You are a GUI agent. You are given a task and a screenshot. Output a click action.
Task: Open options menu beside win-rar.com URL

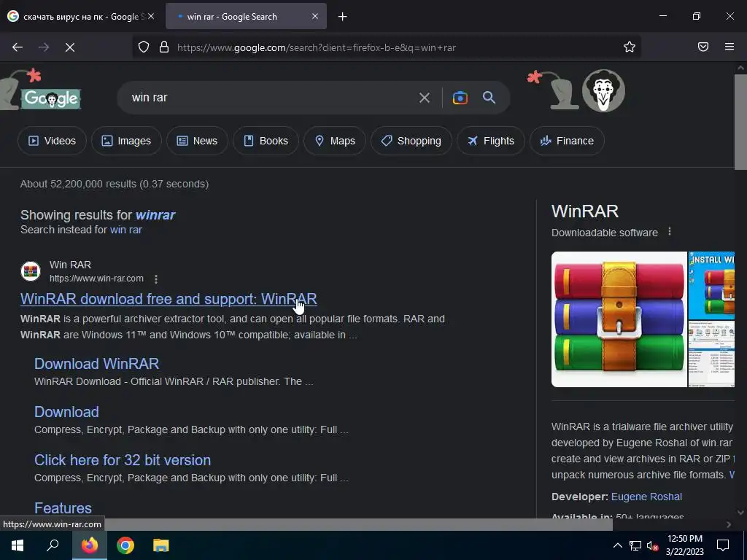(156, 279)
